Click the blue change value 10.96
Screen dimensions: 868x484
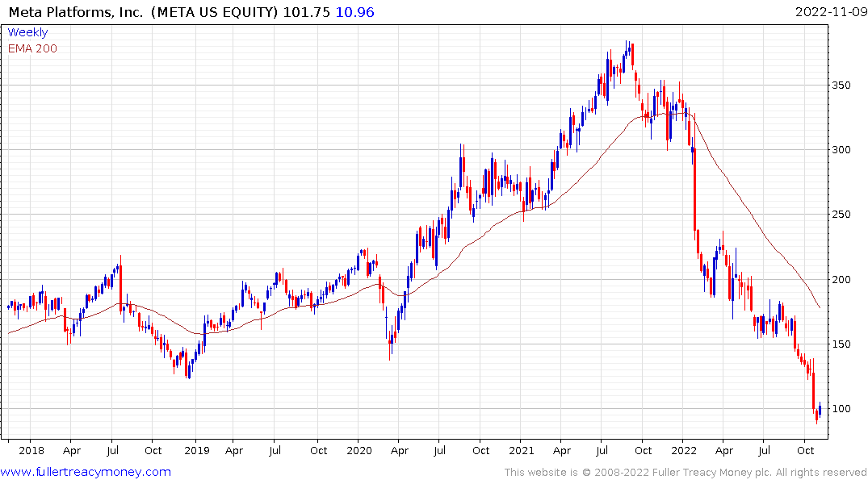click(x=354, y=12)
